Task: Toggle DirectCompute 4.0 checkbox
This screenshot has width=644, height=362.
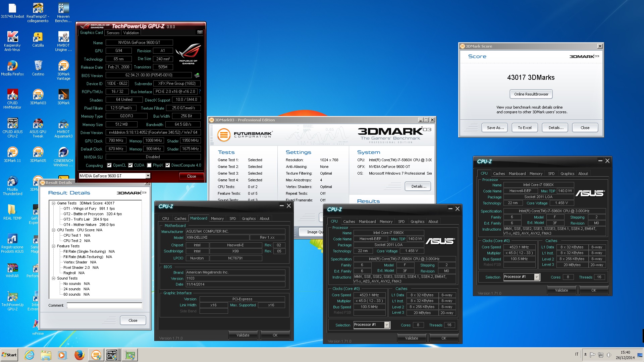Action: 168,165
